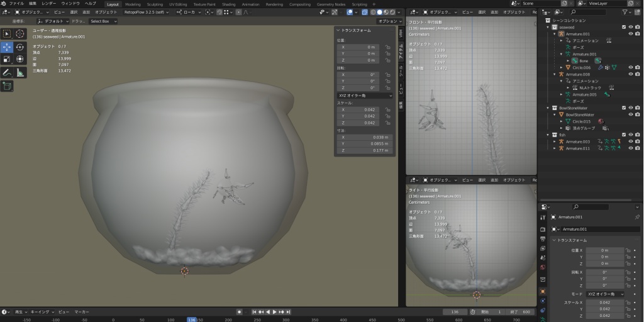The height and width of the screenshot is (322, 644).
Task: Open the Output properties tab
Action: point(543,238)
